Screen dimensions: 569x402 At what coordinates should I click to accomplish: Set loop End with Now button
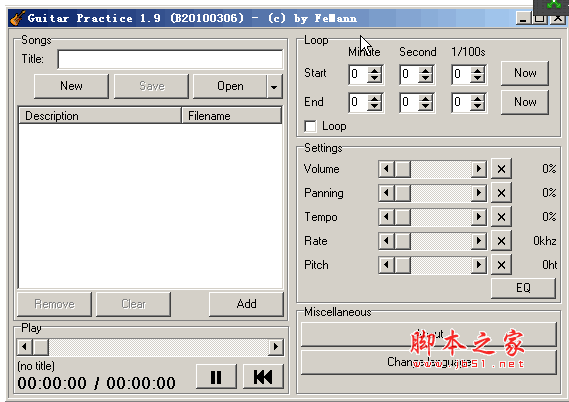pyautogui.click(x=525, y=102)
